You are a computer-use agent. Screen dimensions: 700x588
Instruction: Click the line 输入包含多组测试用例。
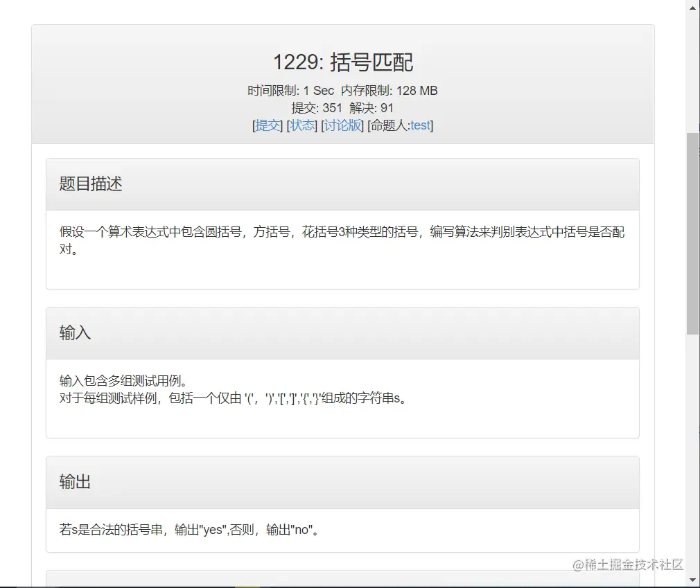tap(123, 380)
